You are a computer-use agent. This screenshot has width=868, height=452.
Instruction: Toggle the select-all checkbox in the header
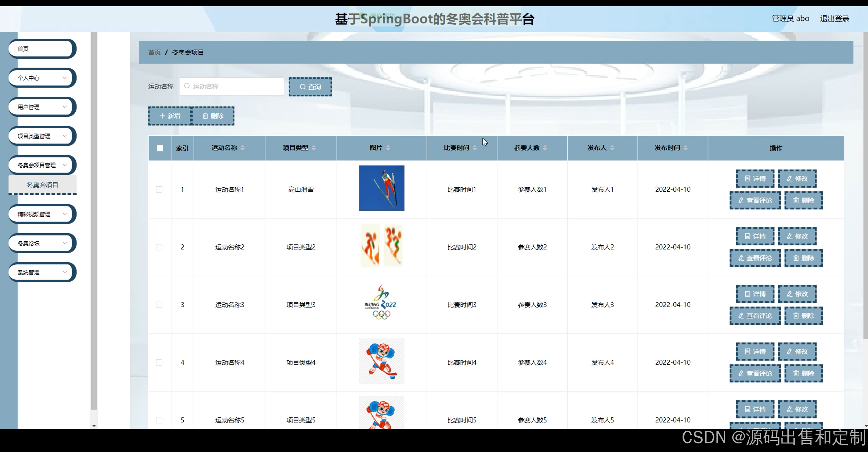point(160,148)
